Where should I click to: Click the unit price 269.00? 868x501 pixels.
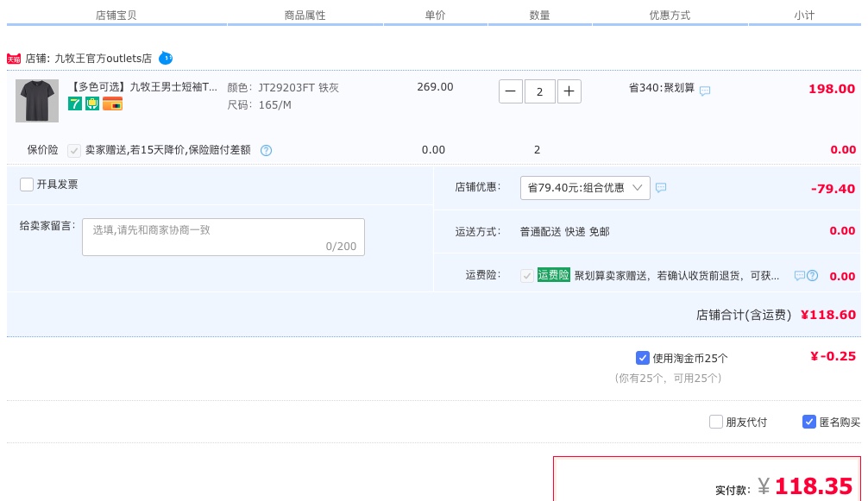coord(435,87)
